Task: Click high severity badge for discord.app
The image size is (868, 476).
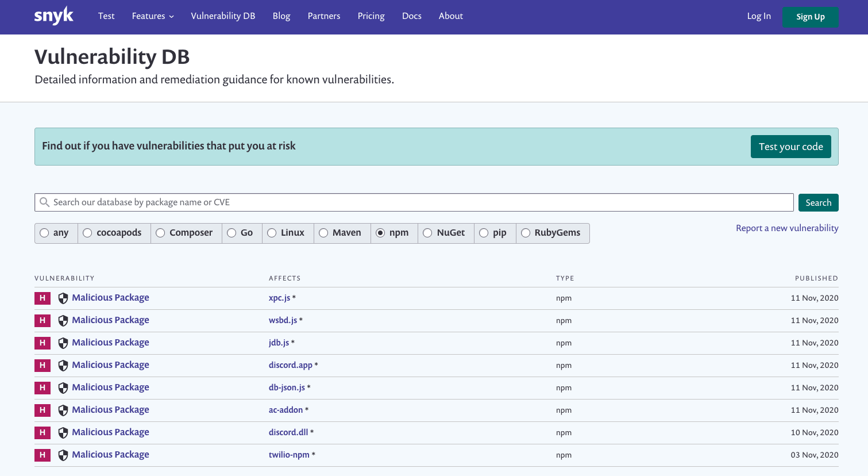Action: [x=43, y=365]
